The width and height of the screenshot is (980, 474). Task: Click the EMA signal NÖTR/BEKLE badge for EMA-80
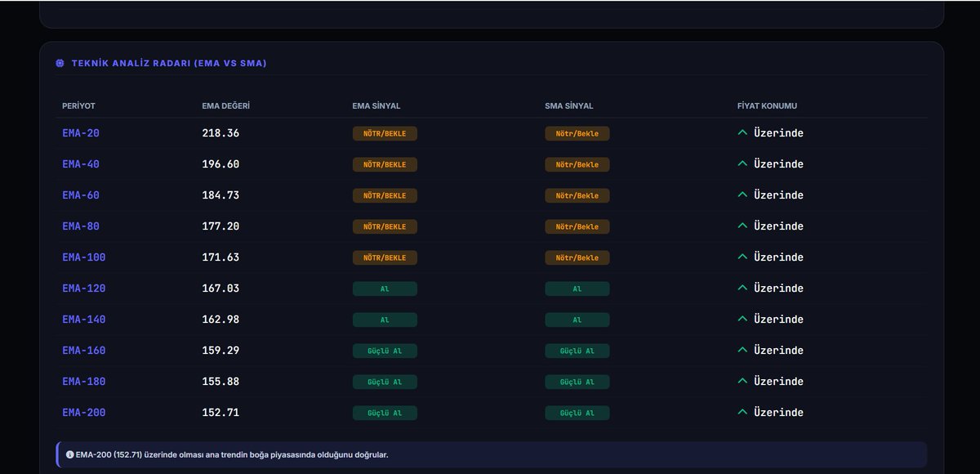pos(385,226)
